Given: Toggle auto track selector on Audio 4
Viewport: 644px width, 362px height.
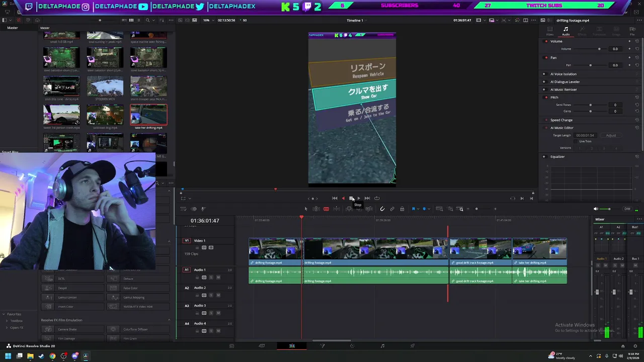Looking at the screenshot, I should [204, 331].
